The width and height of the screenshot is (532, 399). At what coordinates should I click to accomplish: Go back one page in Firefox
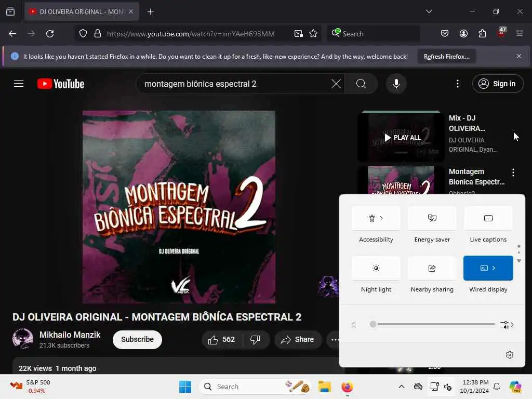(12, 34)
